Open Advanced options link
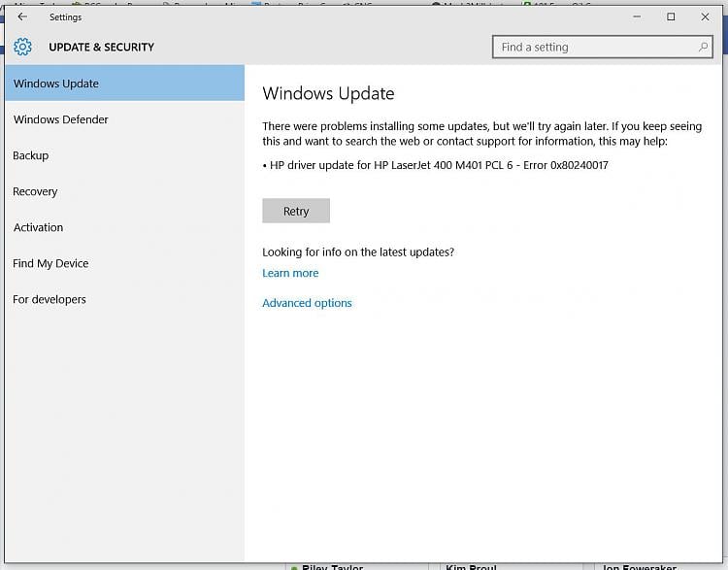 pos(307,303)
